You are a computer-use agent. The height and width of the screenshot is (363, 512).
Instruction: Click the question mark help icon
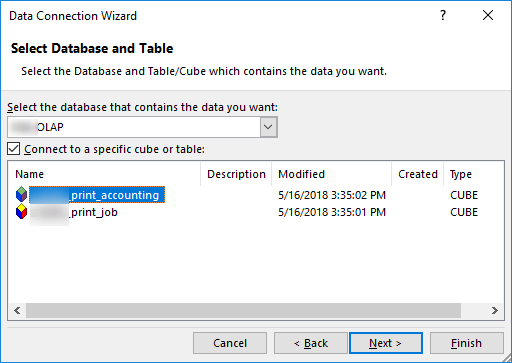443,15
